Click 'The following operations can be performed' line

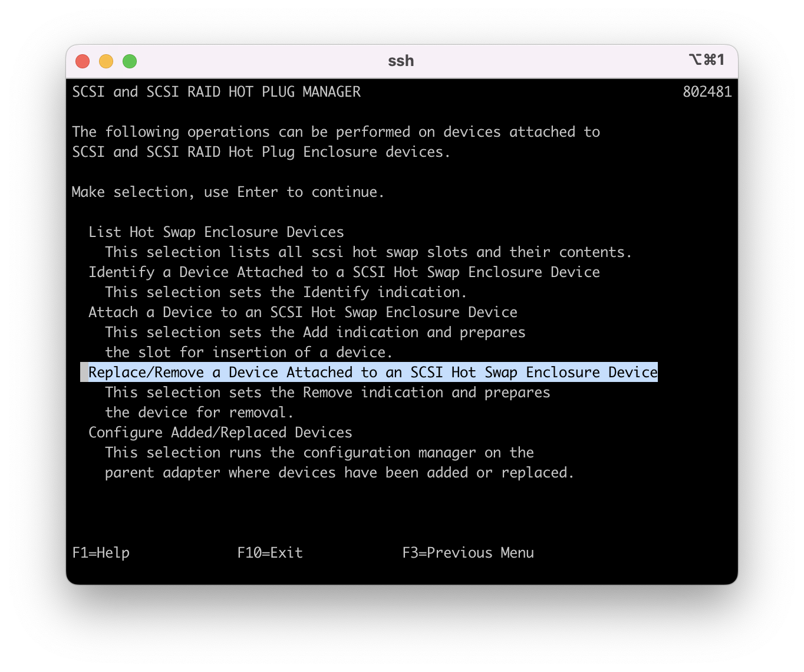tap(336, 132)
